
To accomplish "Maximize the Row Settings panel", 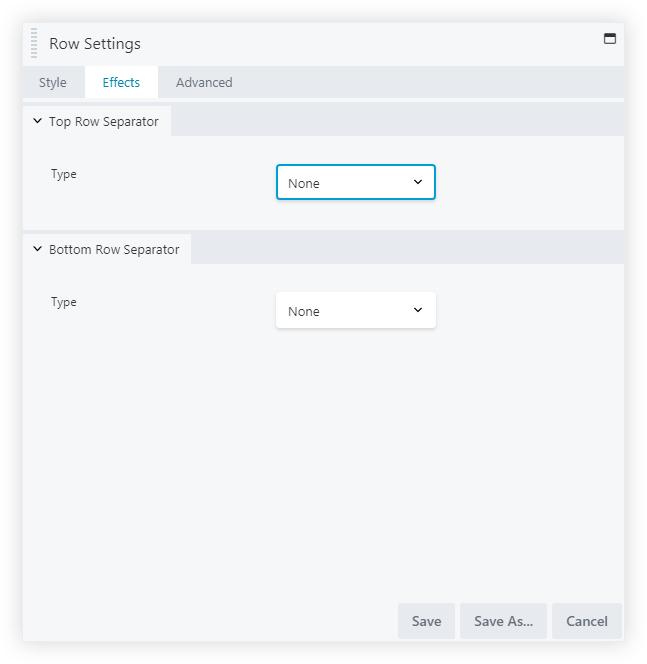I will pos(610,39).
